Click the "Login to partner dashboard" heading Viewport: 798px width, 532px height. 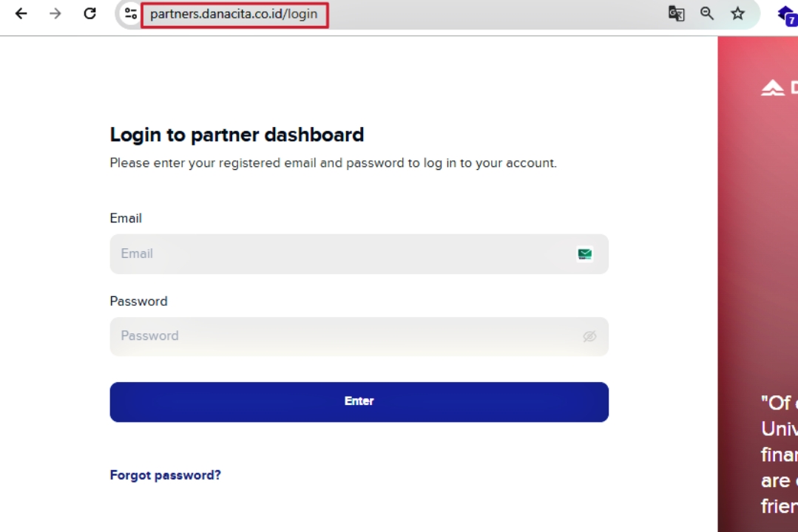(x=237, y=134)
